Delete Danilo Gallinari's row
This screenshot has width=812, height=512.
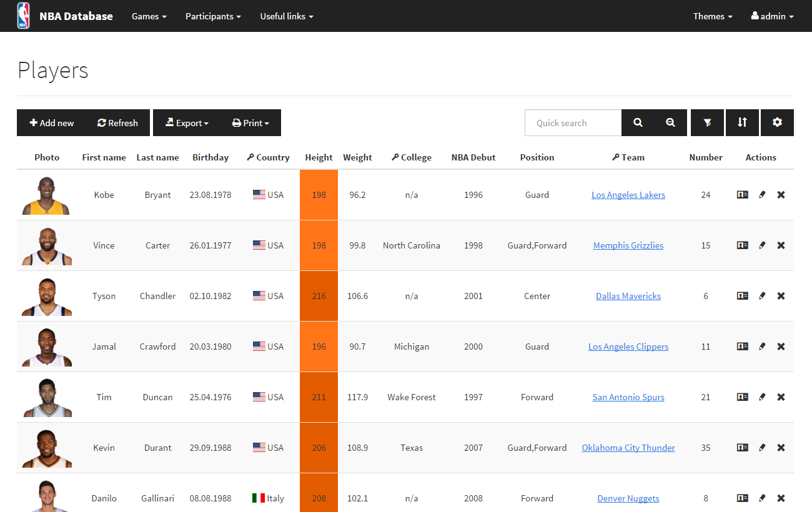[x=781, y=498]
